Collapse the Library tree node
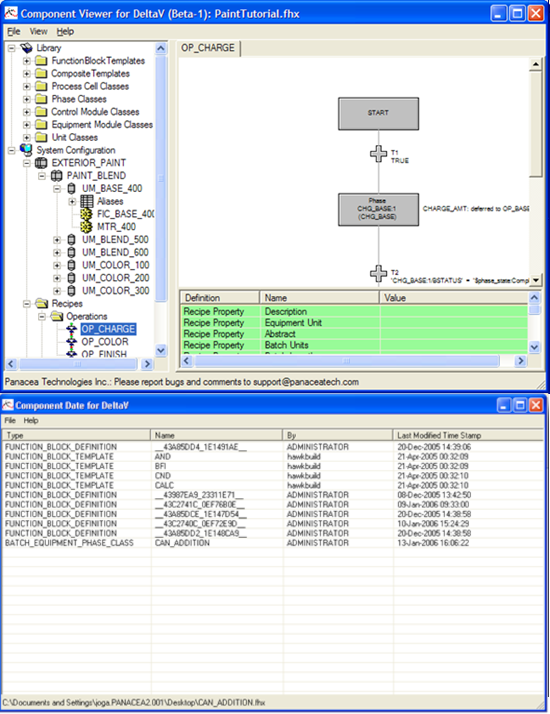The image size is (550, 714). [11, 48]
